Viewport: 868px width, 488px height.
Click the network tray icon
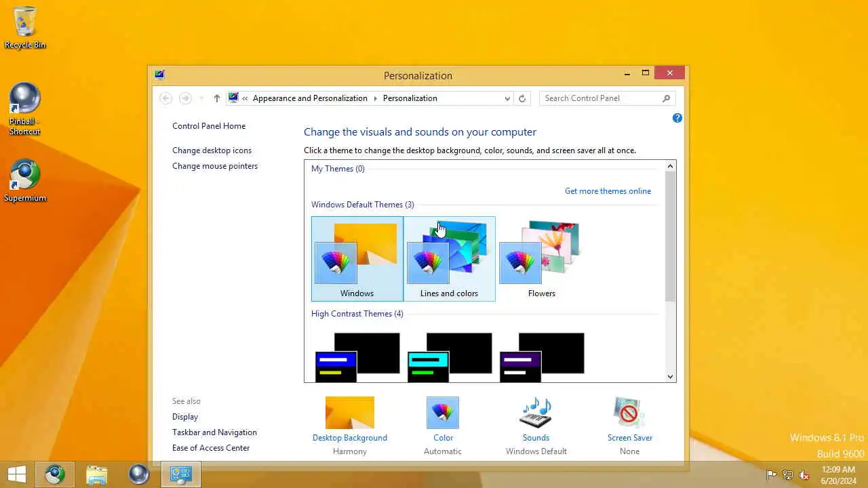click(x=788, y=475)
